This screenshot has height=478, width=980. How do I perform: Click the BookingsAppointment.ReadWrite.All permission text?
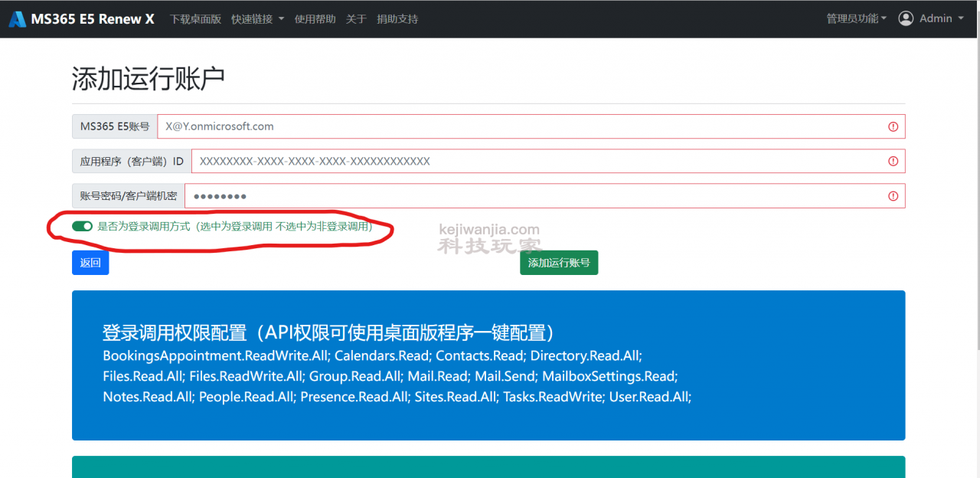[x=217, y=355]
